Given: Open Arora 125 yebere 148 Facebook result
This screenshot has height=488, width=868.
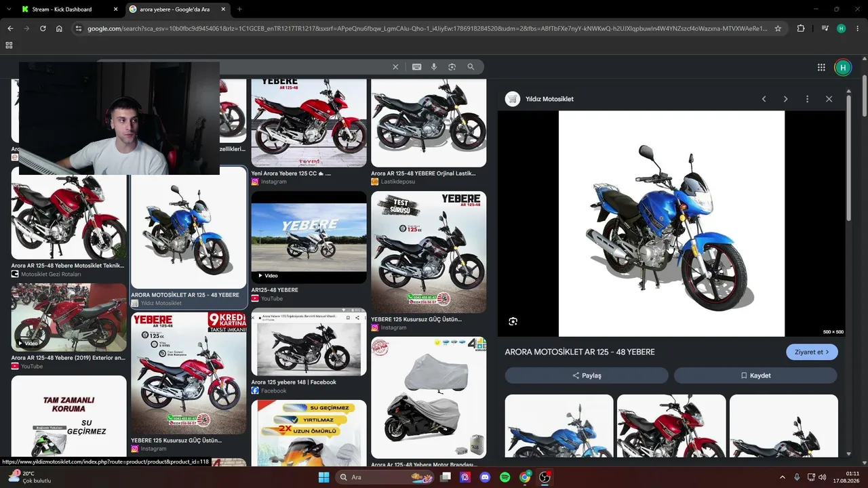Looking at the screenshot, I should [x=309, y=351].
